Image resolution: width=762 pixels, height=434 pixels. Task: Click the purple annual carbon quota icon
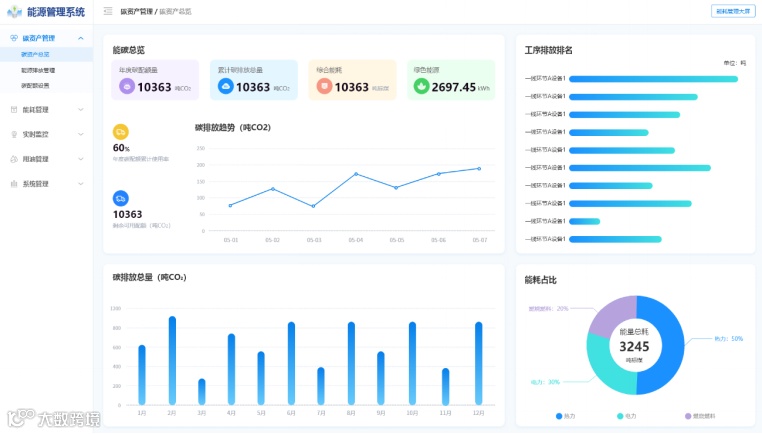click(x=127, y=87)
